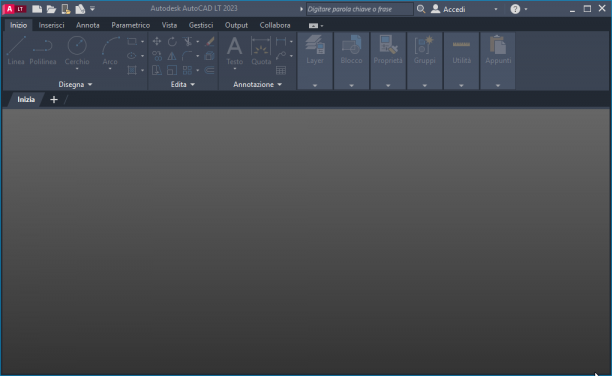Open the Gruppi panel dropdown

pyautogui.click(x=425, y=85)
